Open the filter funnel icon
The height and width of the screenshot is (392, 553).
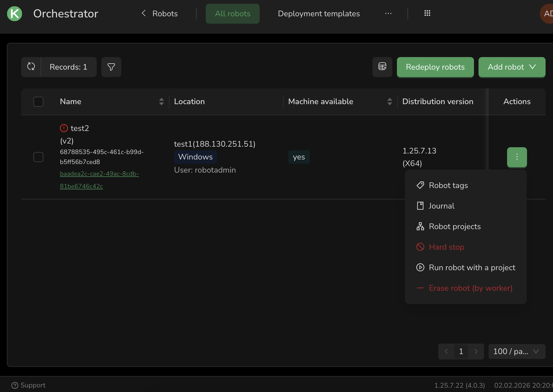[x=111, y=67]
